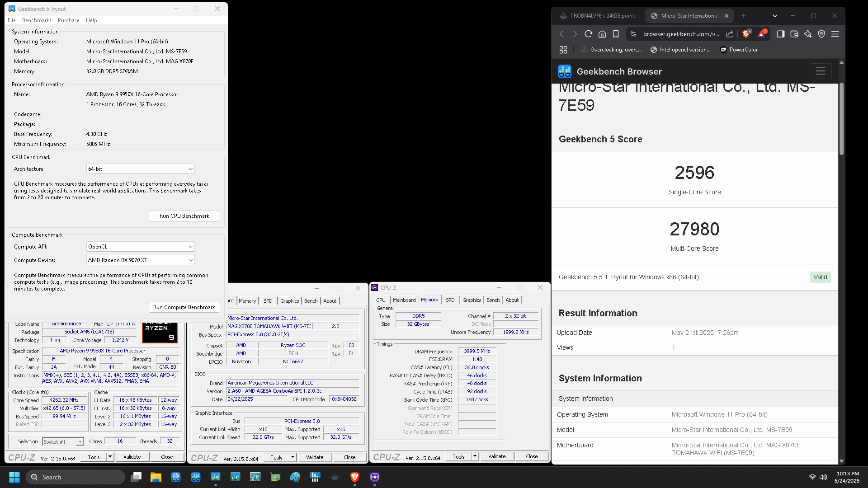Open Overclocking bookmark in bookmarks bar
The width and height of the screenshot is (868, 488).
pos(611,50)
